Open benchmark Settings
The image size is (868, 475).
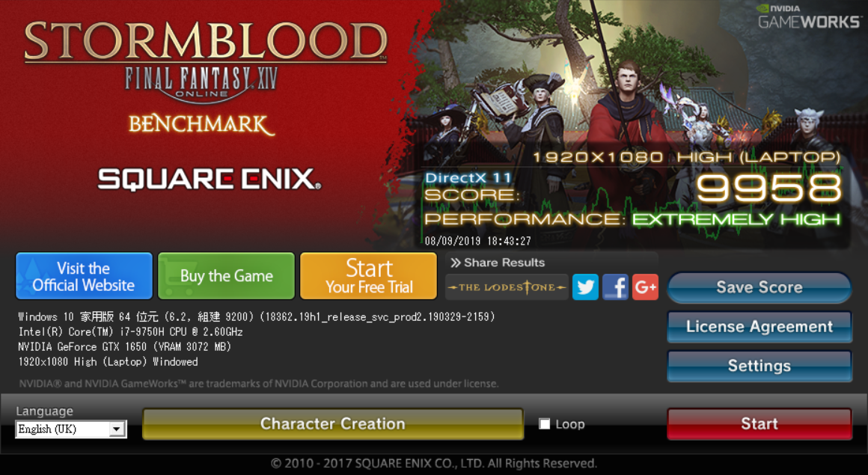pyautogui.click(x=759, y=366)
